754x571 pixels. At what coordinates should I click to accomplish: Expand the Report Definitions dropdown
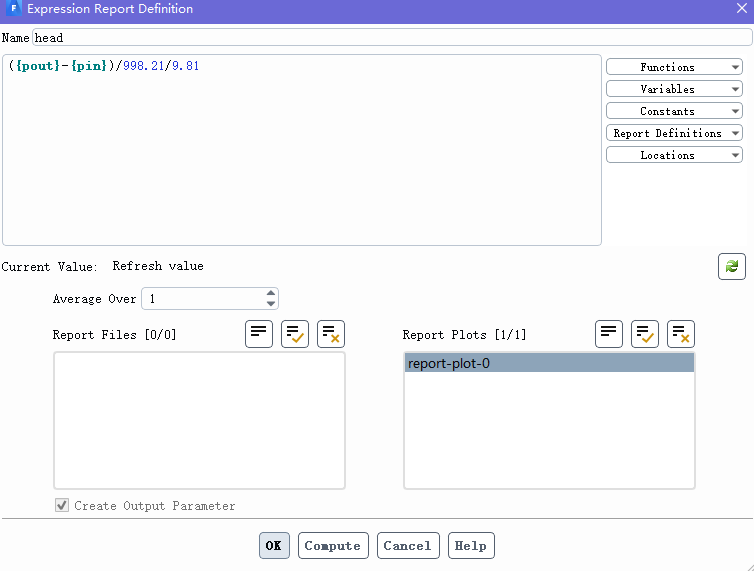(674, 133)
